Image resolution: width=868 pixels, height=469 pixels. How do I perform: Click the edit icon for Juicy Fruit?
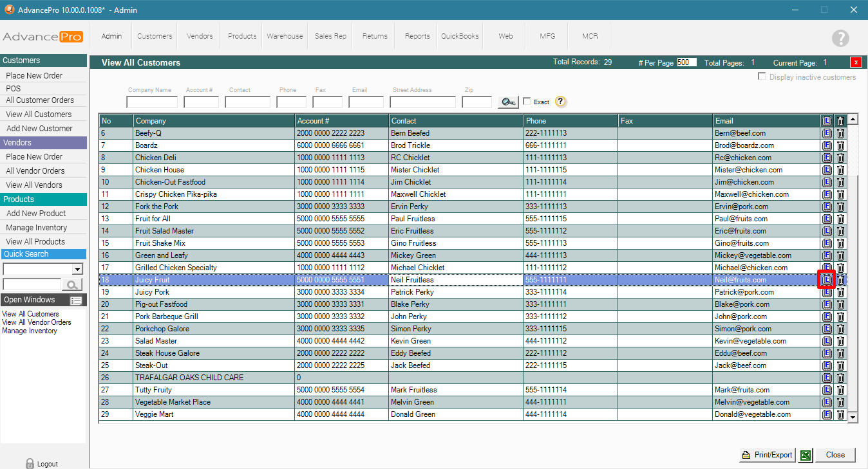pos(827,280)
